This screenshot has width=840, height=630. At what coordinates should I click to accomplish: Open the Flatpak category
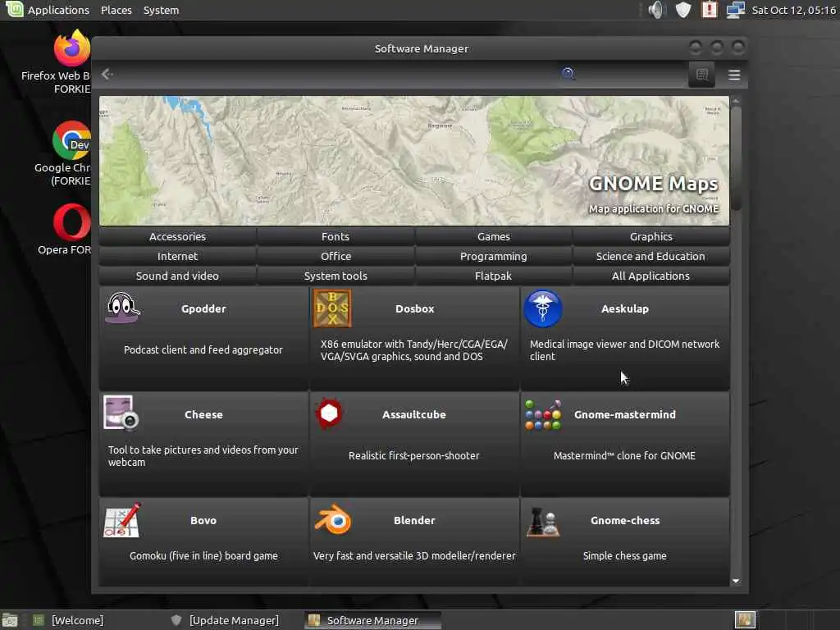pos(493,276)
